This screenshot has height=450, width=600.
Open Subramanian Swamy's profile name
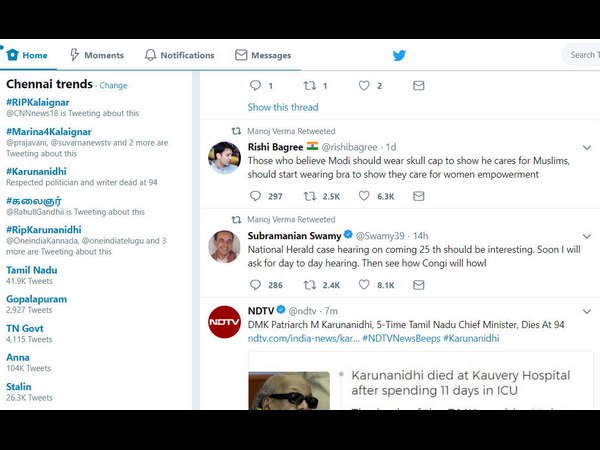click(294, 236)
